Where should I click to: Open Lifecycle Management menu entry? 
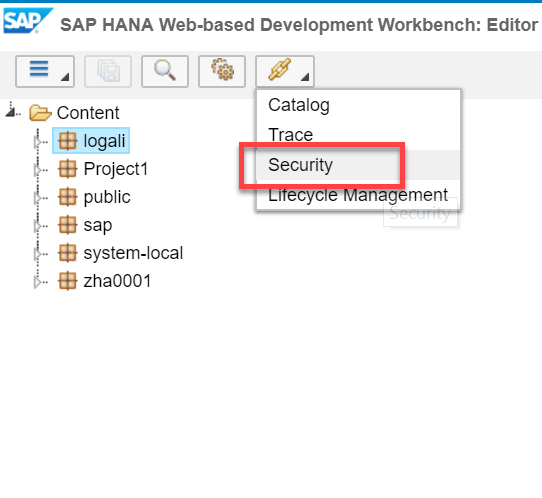click(358, 195)
